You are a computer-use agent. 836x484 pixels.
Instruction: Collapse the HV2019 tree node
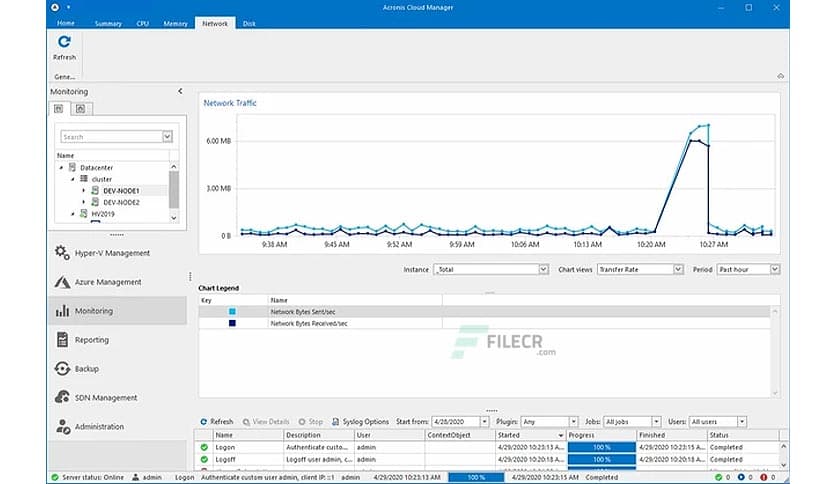click(x=73, y=214)
